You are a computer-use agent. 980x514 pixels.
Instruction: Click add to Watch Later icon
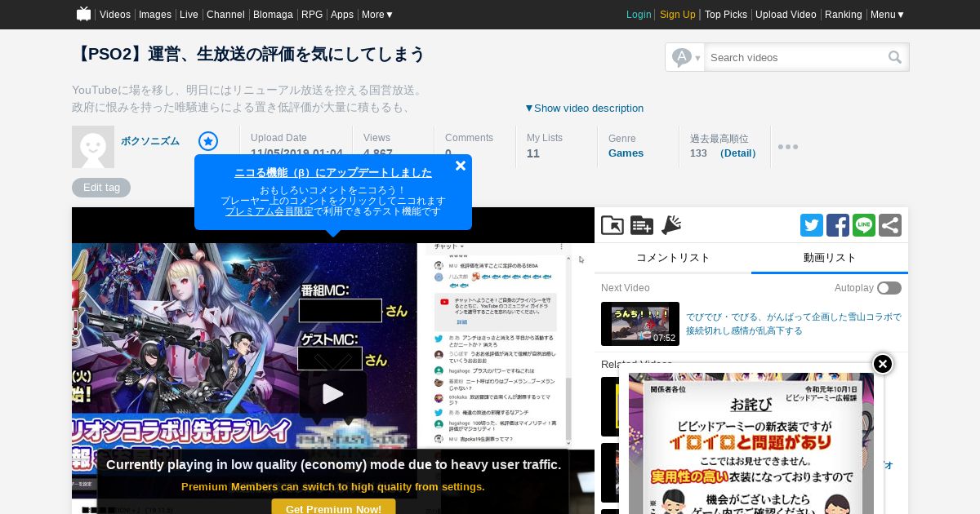click(642, 225)
